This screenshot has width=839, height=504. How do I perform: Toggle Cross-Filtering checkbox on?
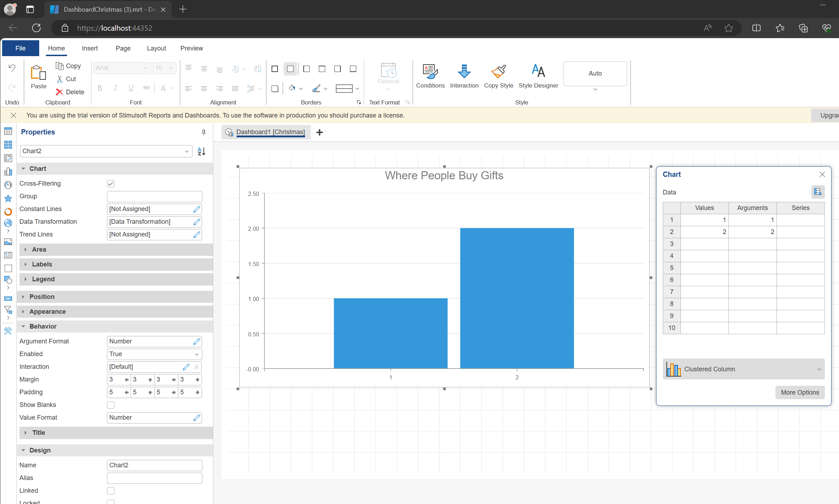110,184
